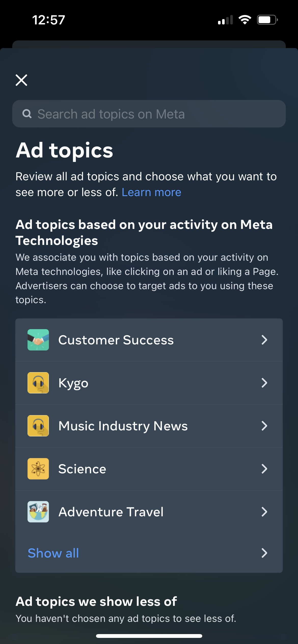The width and height of the screenshot is (298, 644).
Task: Tap the Music Industry News headphones icon
Action: [38, 426]
